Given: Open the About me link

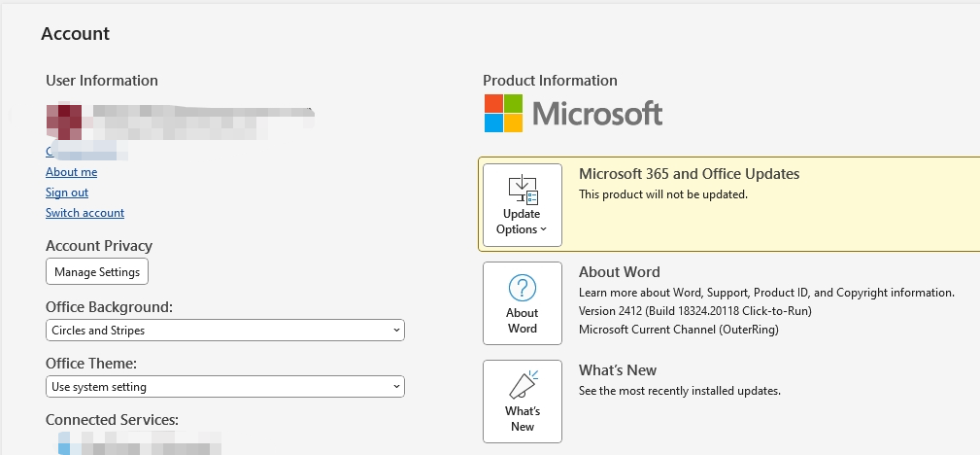Looking at the screenshot, I should 71,172.
